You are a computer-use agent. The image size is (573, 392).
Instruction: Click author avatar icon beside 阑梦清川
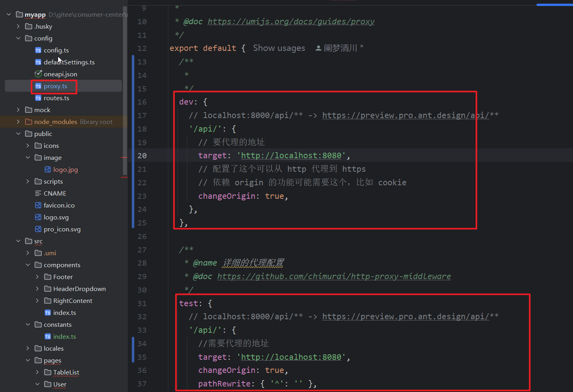click(318, 49)
